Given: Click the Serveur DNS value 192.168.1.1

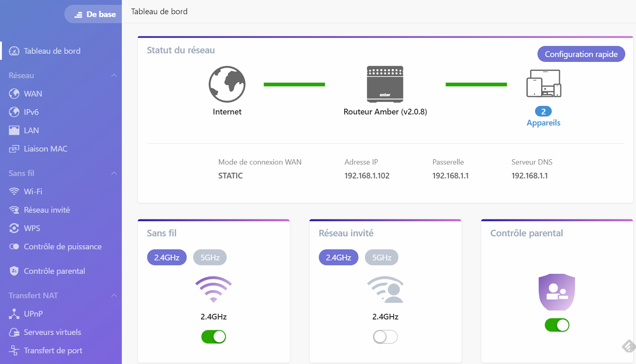Looking at the screenshot, I should pos(529,176).
